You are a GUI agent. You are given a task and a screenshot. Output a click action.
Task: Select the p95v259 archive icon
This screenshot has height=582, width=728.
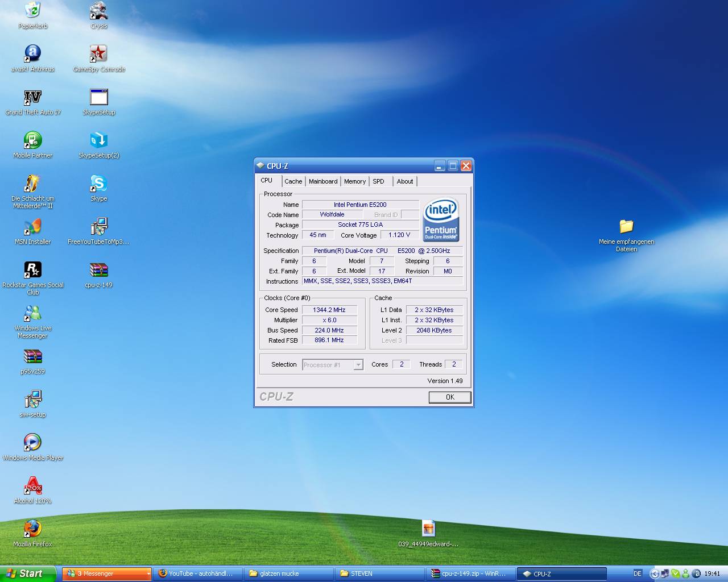tap(33, 356)
